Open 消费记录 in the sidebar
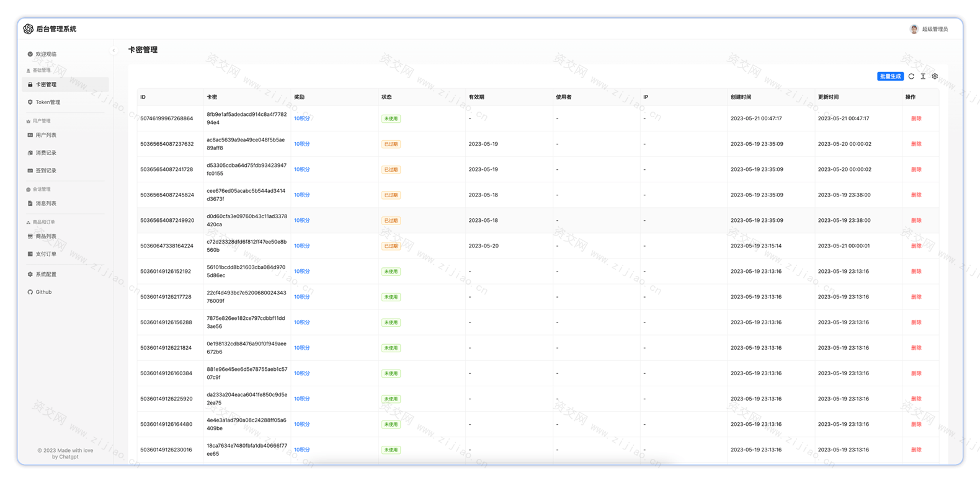 (65, 153)
